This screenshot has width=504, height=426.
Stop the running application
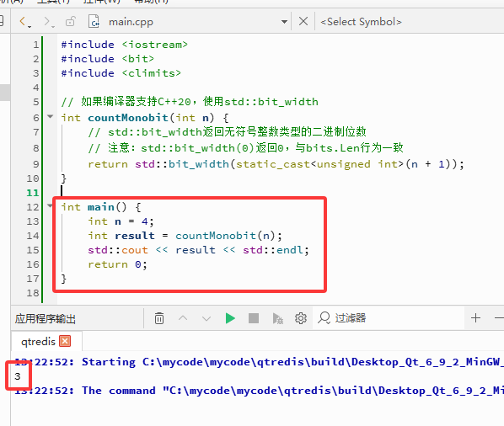(254, 318)
